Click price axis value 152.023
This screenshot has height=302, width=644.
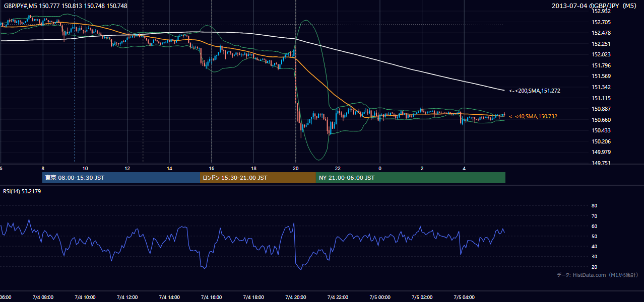(x=601, y=55)
